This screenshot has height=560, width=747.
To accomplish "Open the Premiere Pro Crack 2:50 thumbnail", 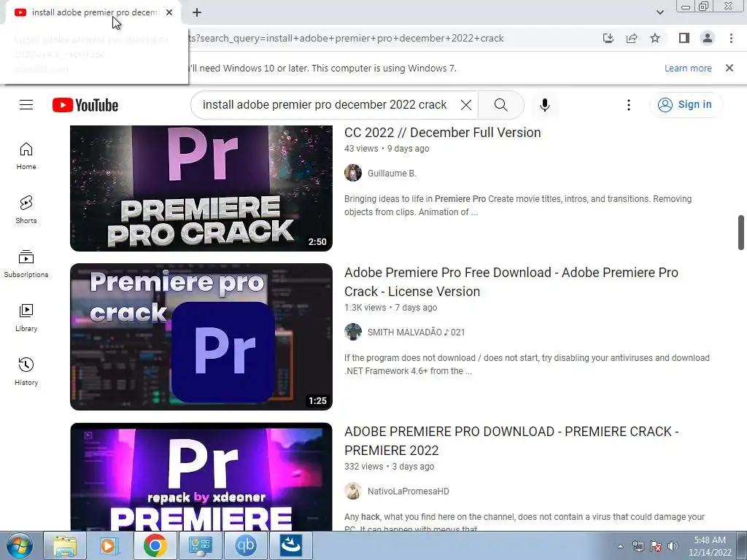I will [x=201, y=188].
